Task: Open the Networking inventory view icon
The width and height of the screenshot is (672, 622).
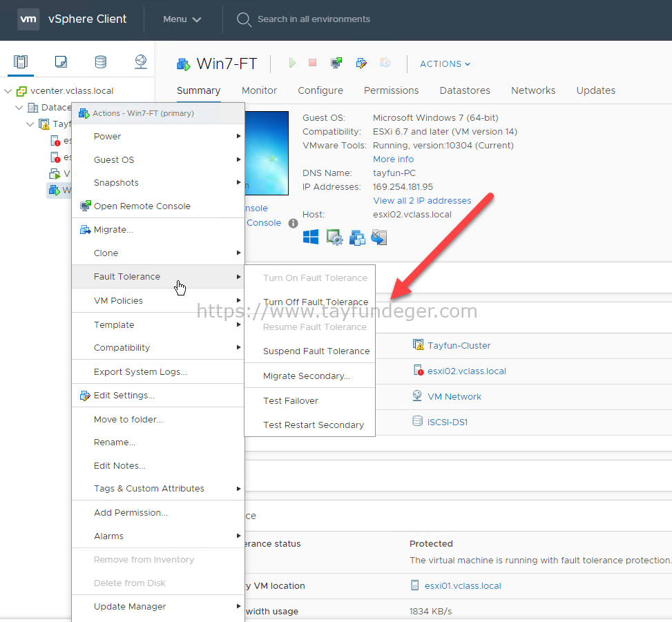Action: pos(141,61)
